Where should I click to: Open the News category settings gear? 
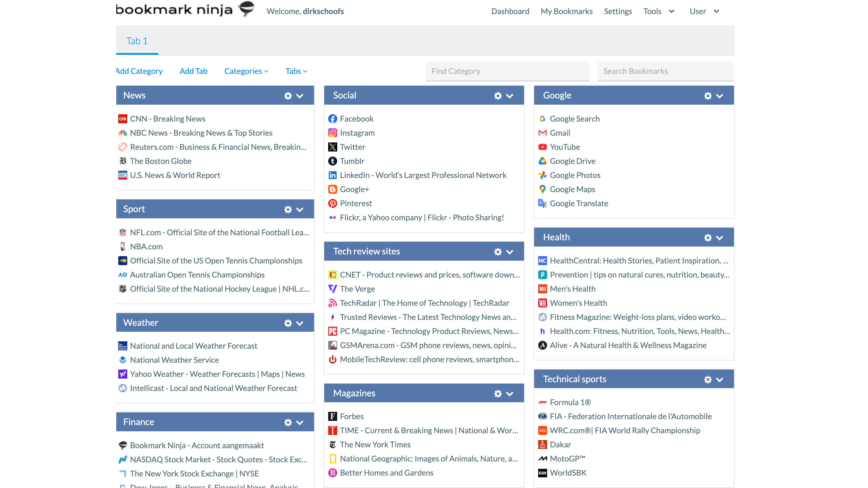click(x=288, y=96)
